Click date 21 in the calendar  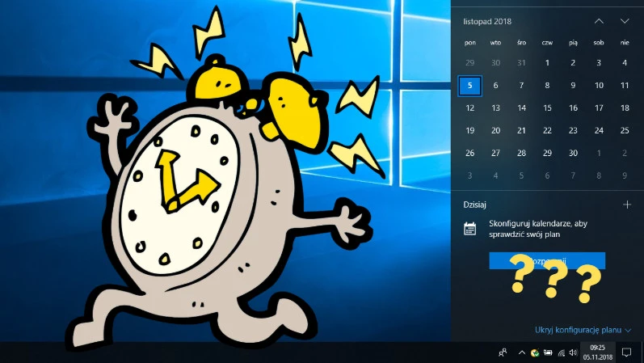pos(522,131)
